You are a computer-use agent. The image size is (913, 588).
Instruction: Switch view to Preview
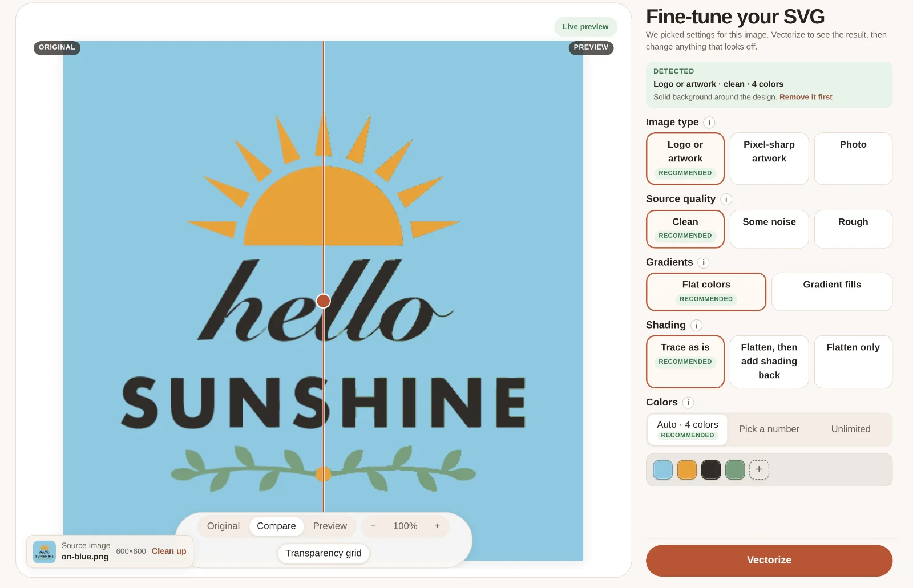click(x=330, y=526)
